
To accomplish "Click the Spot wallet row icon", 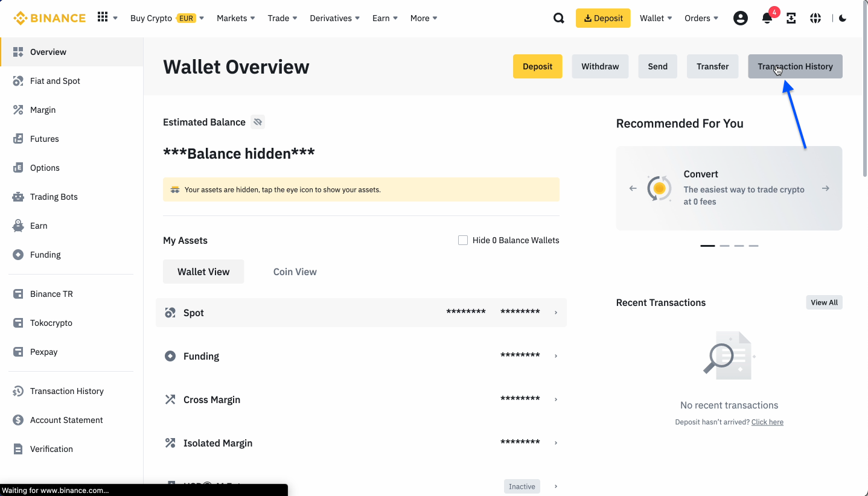I will (170, 313).
